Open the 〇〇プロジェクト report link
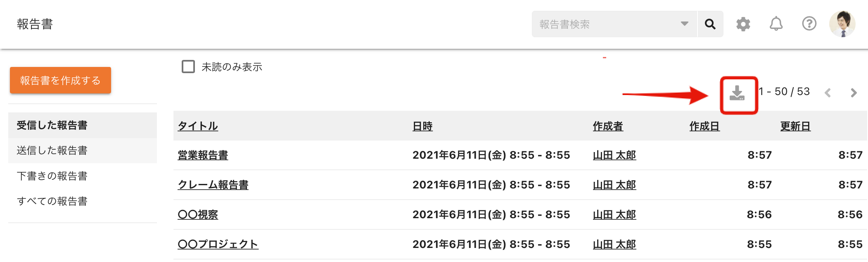 [x=218, y=244]
